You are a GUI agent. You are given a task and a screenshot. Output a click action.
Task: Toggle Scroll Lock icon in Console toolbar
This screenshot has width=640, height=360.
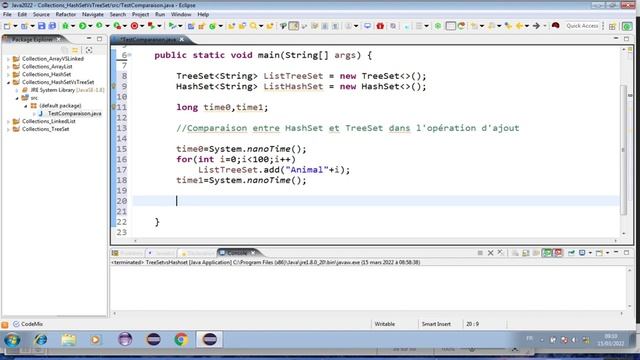[x=525, y=253]
